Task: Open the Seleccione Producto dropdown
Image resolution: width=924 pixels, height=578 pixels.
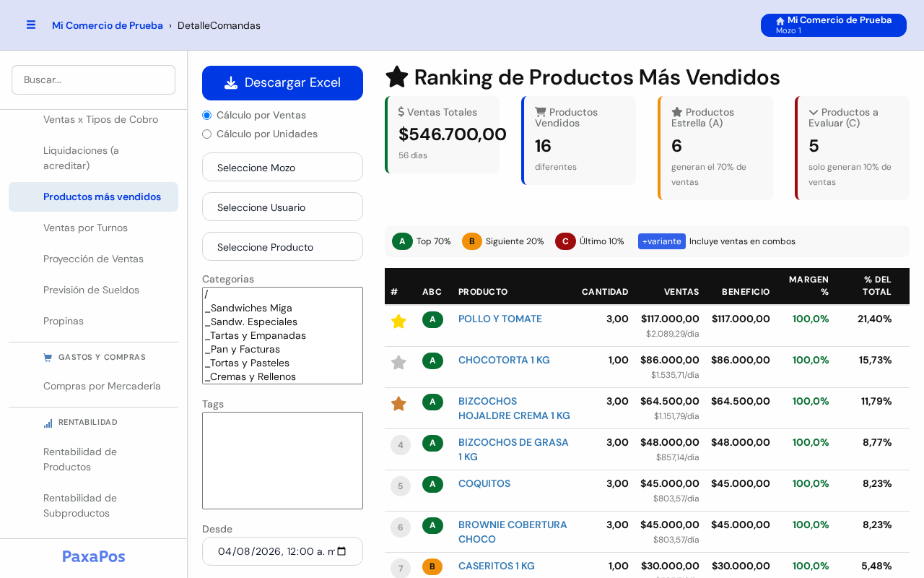Action: (x=282, y=246)
